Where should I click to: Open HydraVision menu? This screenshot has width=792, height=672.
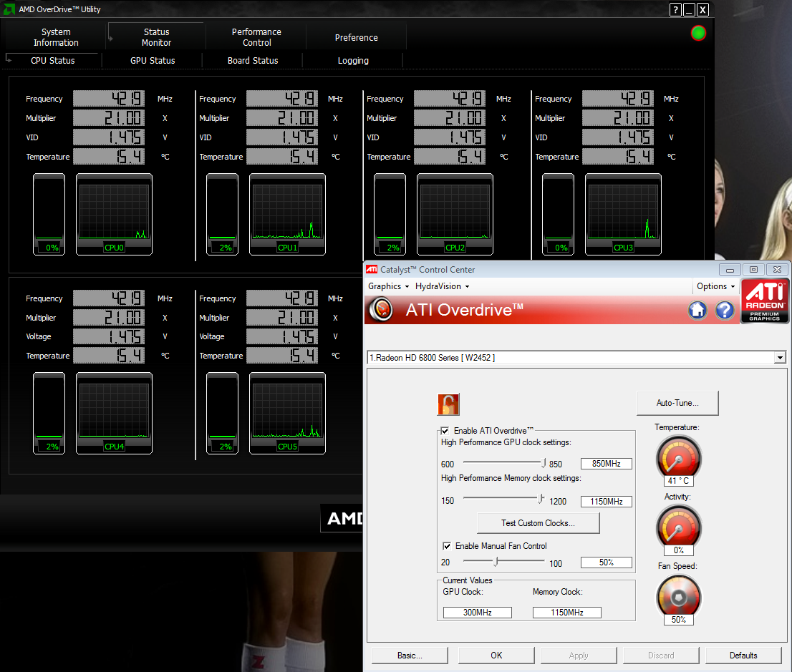pos(443,286)
